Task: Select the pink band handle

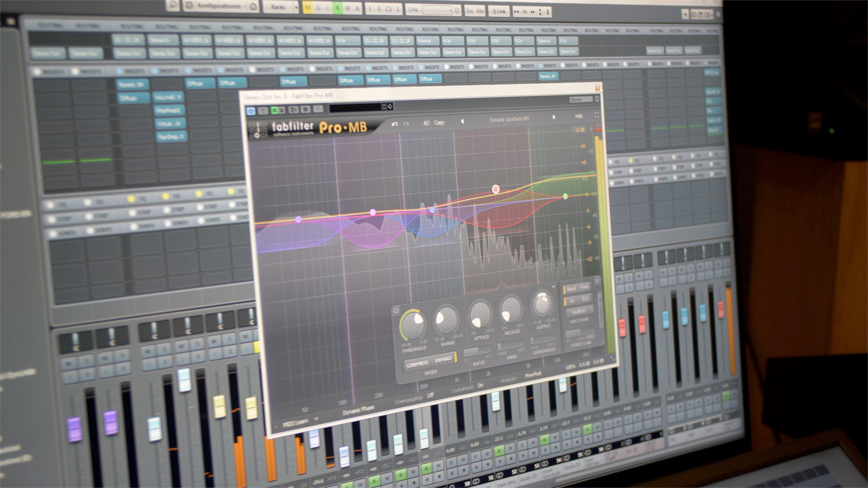Action: point(373,212)
